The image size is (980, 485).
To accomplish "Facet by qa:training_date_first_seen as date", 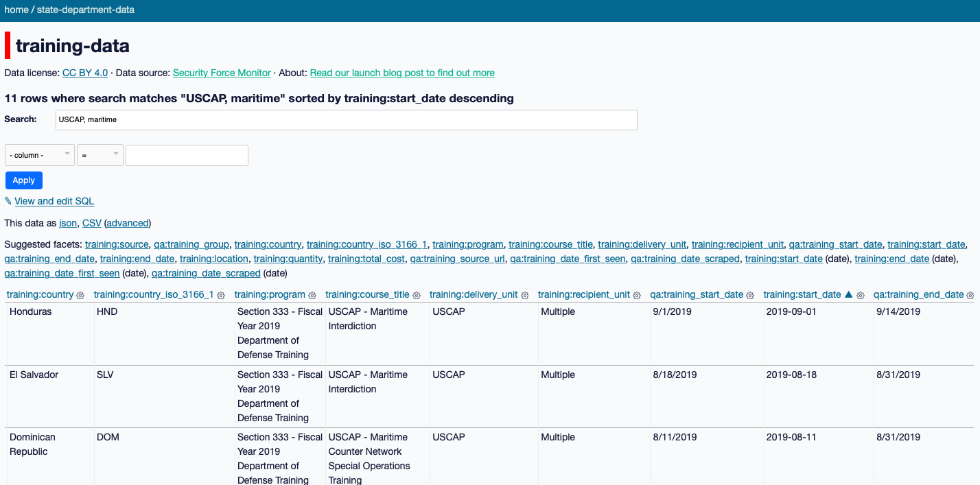I will tap(62, 273).
